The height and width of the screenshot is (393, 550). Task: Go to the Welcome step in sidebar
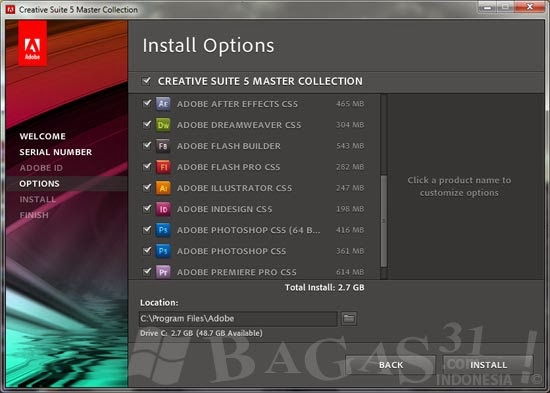coord(42,136)
